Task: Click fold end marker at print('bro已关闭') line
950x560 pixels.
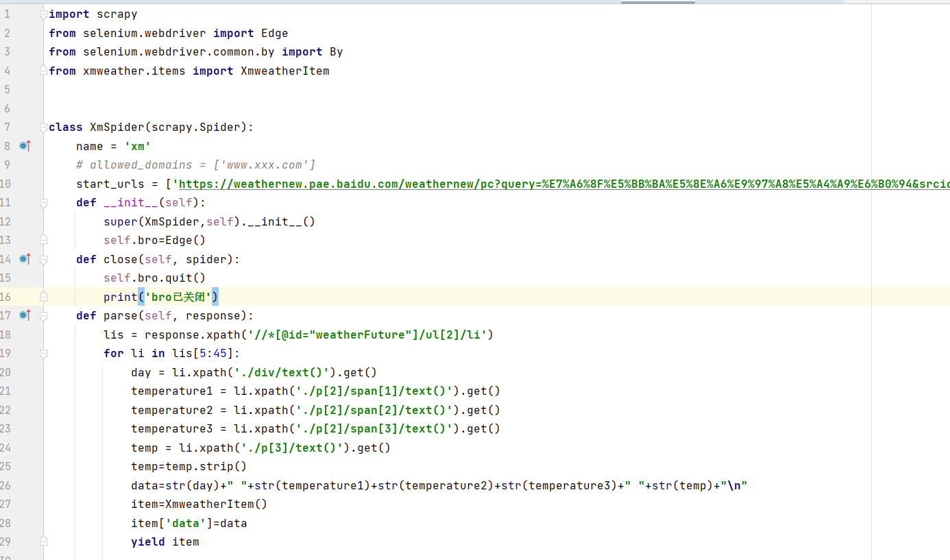Action: pyautogui.click(x=44, y=297)
